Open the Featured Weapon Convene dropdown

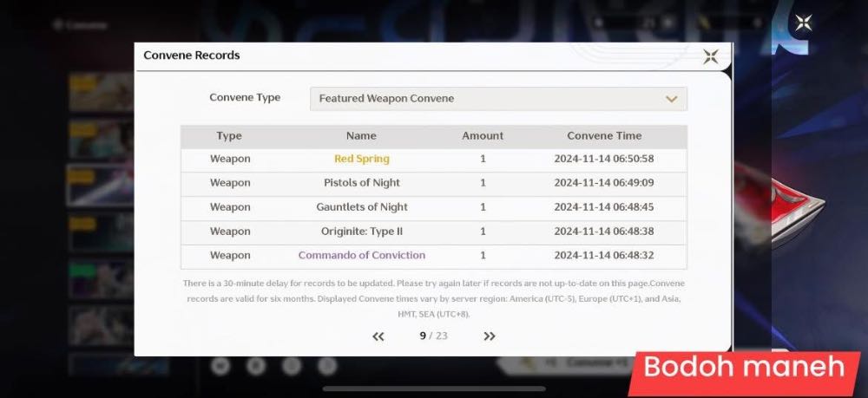498,99
